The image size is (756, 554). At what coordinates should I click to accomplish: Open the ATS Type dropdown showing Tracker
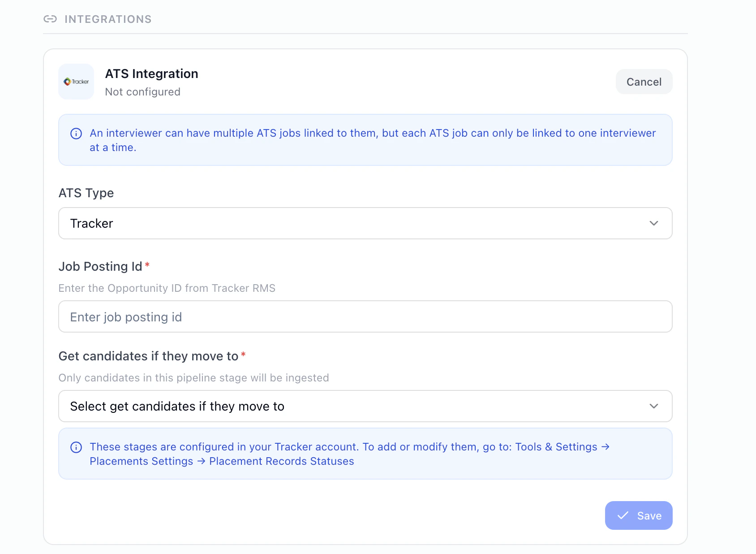tap(365, 223)
